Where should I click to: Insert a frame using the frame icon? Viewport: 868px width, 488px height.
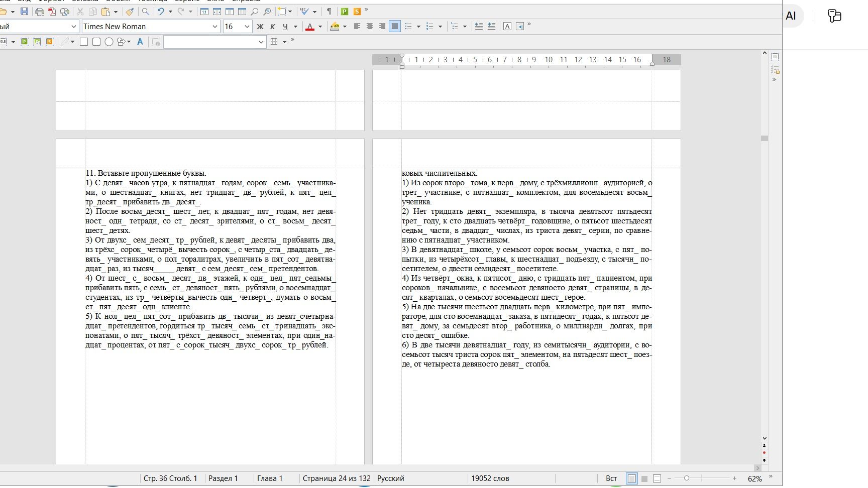pyautogui.click(x=282, y=11)
